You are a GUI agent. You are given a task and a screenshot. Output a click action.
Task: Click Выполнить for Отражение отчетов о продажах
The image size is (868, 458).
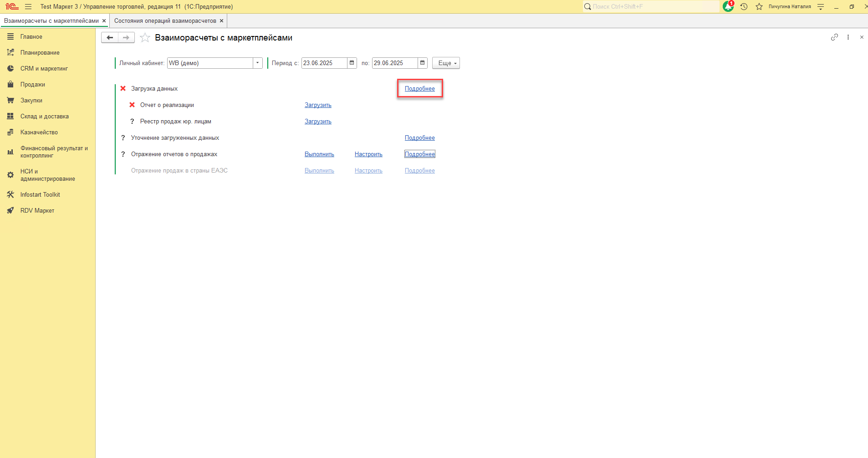319,154
